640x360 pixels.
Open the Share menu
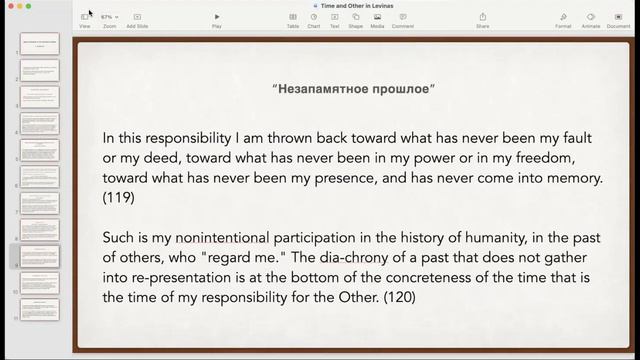point(482,20)
